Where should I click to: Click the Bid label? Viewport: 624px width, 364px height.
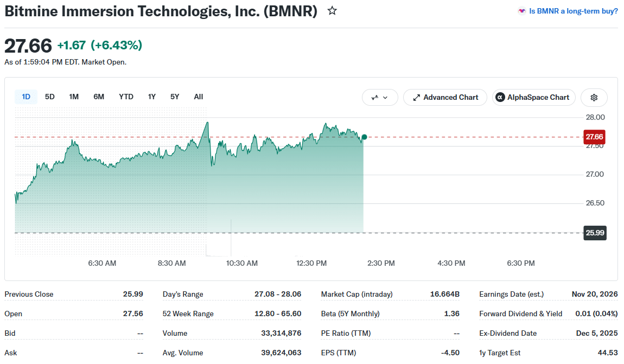(x=10, y=333)
